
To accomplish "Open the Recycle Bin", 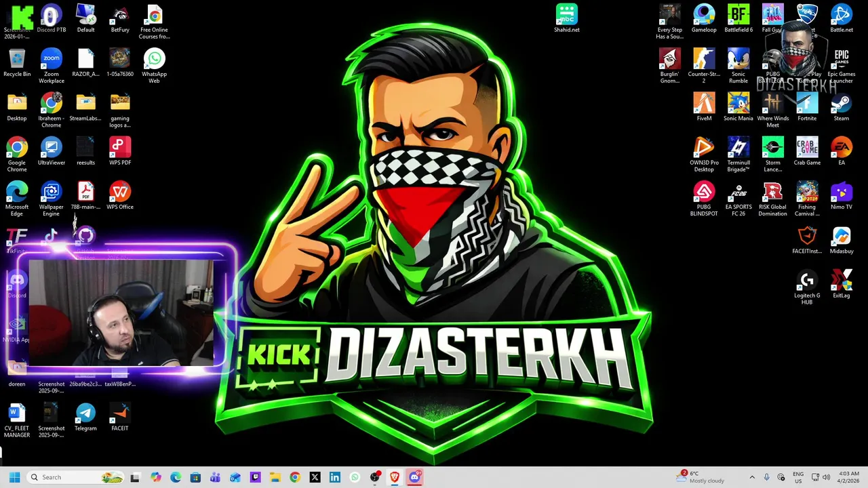I will pyautogui.click(x=17, y=62).
